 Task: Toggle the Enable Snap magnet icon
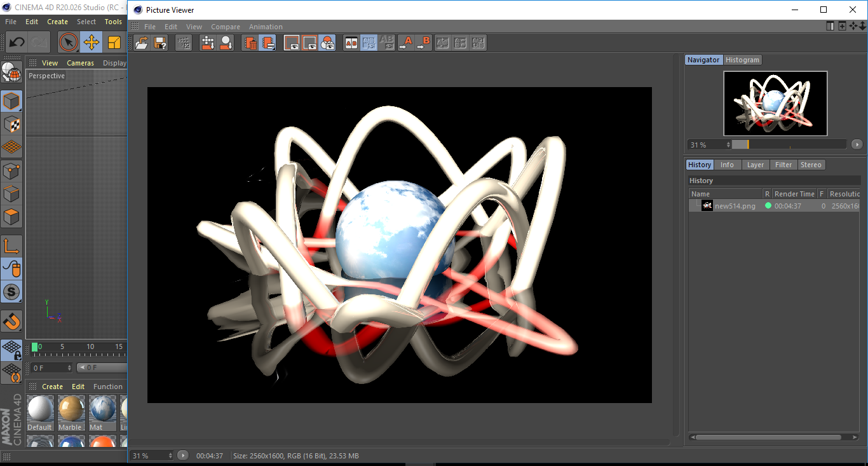11,321
